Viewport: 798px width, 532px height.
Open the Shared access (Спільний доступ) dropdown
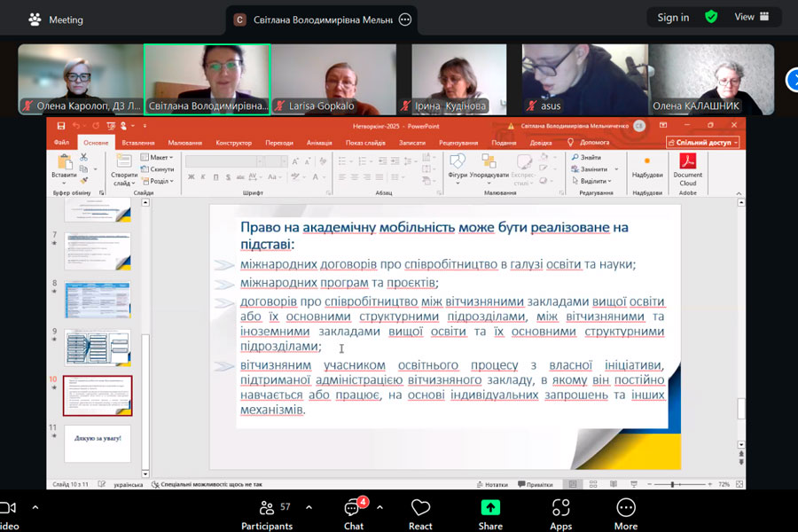pos(702,143)
